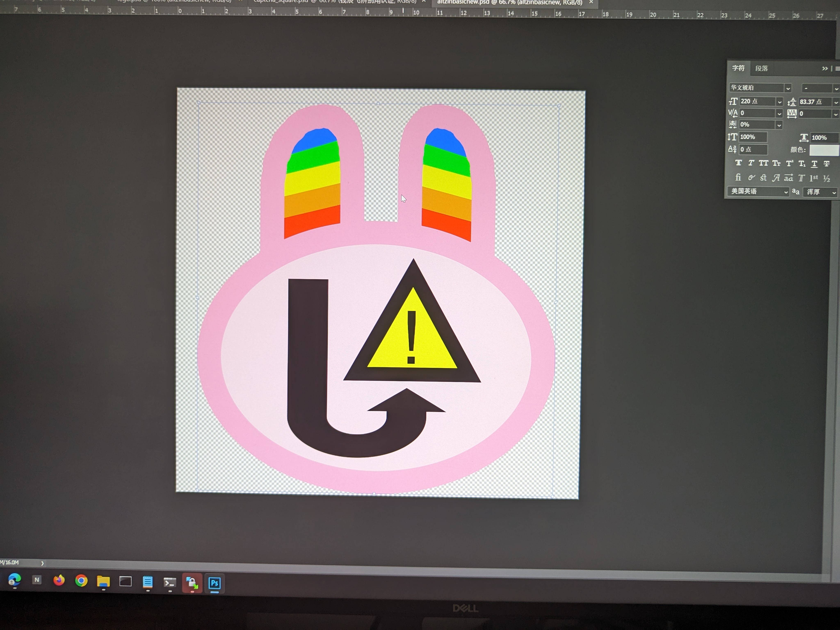Toggle superscript text style
The image size is (840, 630).
click(x=790, y=164)
